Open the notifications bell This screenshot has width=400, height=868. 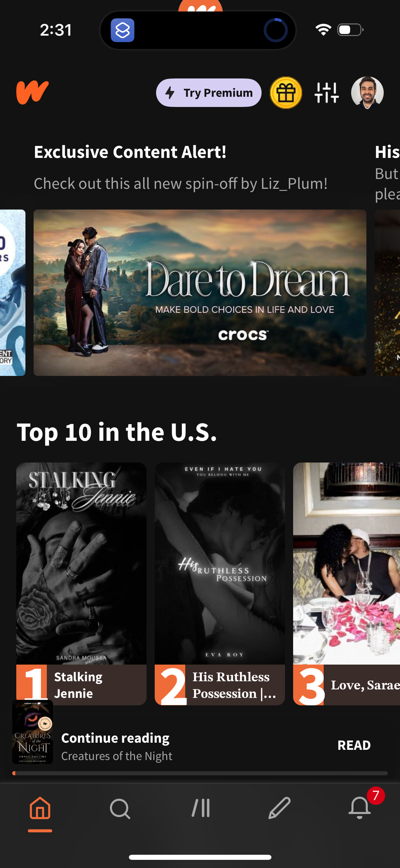tap(360, 808)
